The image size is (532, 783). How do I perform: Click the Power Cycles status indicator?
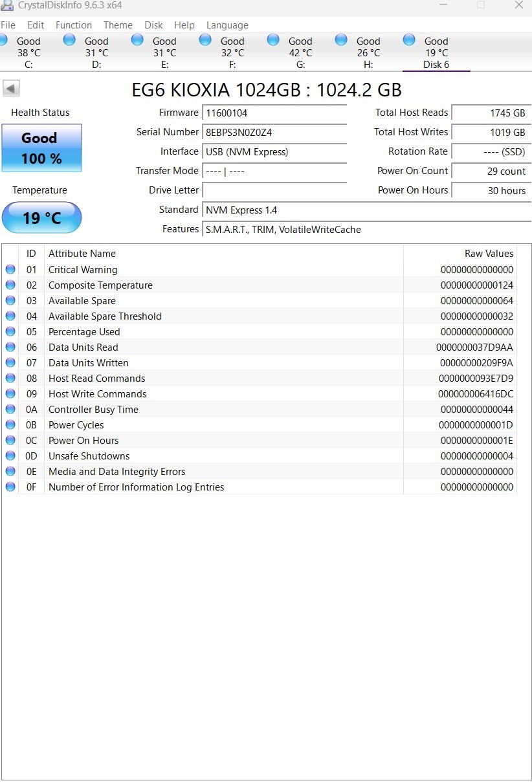10,425
